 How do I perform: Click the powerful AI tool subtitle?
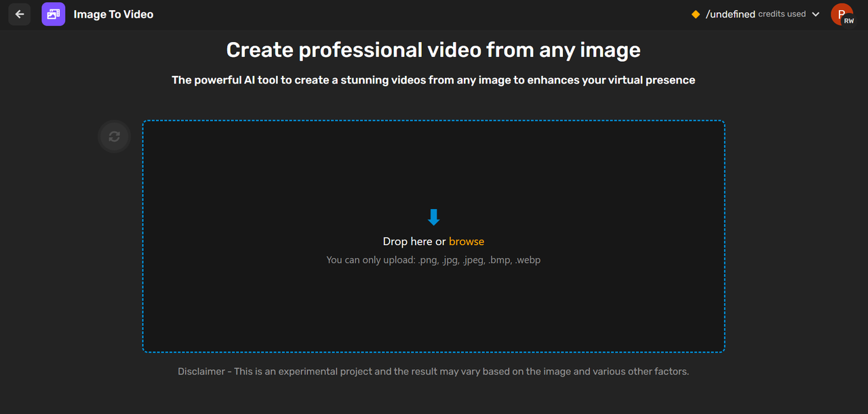click(x=433, y=80)
